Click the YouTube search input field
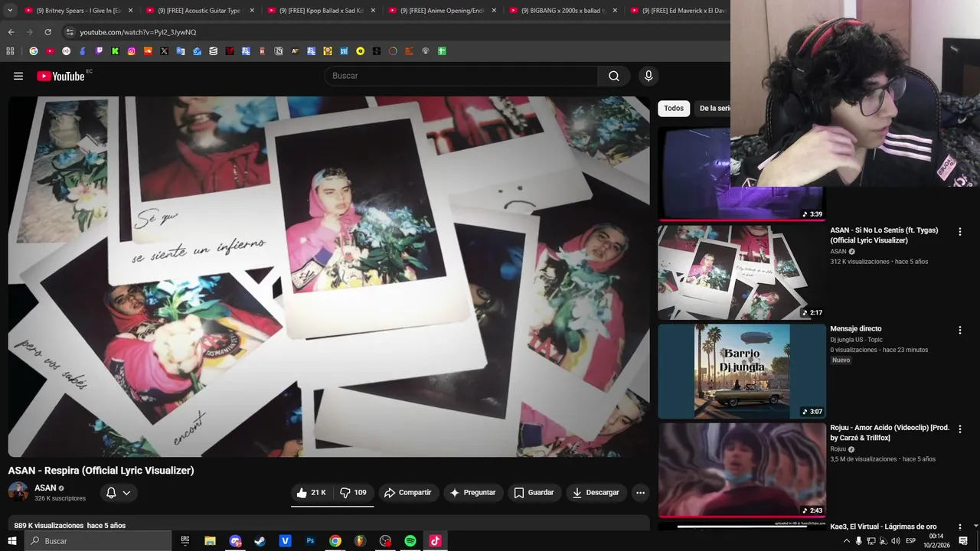980x551 pixels. click(462, 76)
